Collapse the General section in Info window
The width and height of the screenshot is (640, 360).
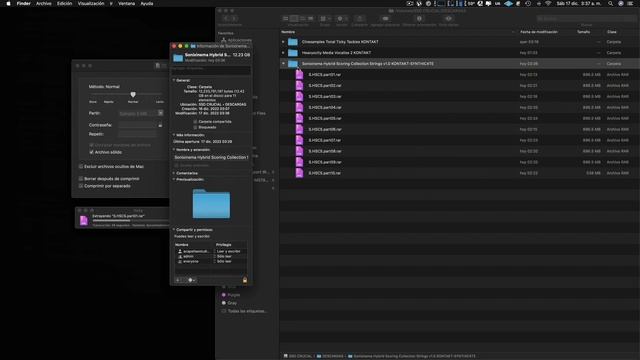(x=174, y=80)
